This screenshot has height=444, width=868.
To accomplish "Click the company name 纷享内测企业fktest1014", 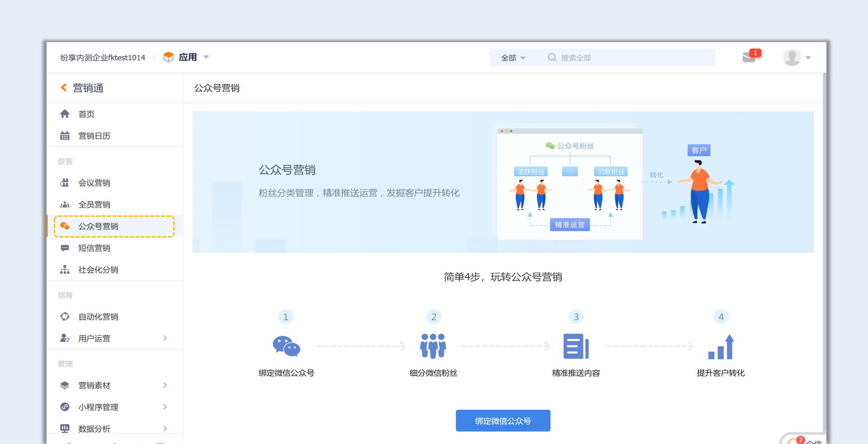I will 103,57.
